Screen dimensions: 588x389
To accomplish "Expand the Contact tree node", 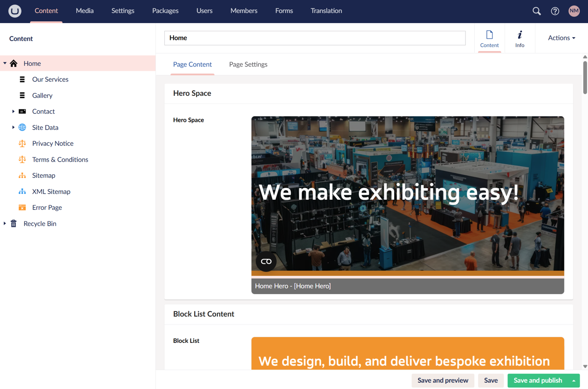I will 13,111.
